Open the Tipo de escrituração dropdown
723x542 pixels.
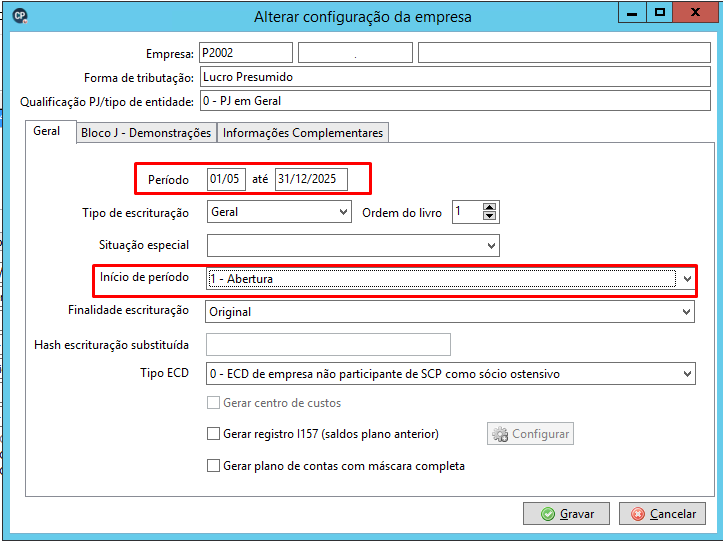point(343,212)
